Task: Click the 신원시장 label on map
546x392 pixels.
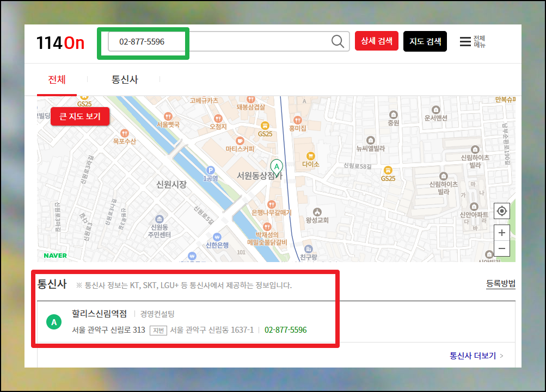Action: 171,184
